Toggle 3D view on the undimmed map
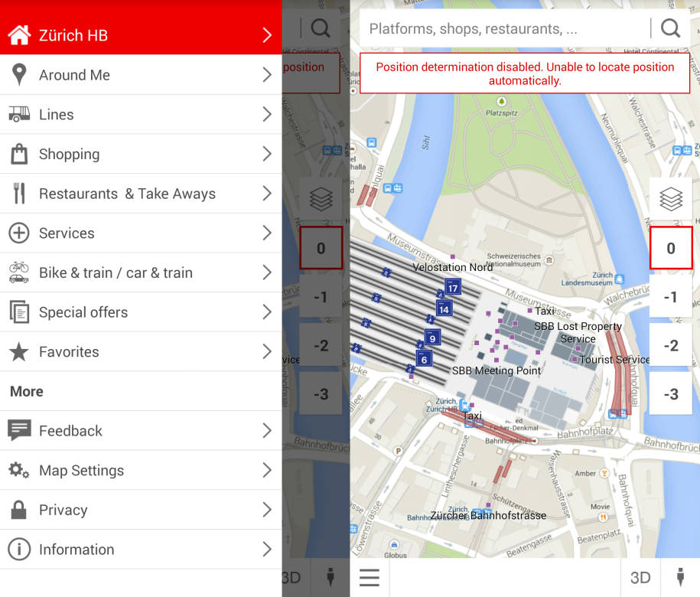 click(640, 577)
